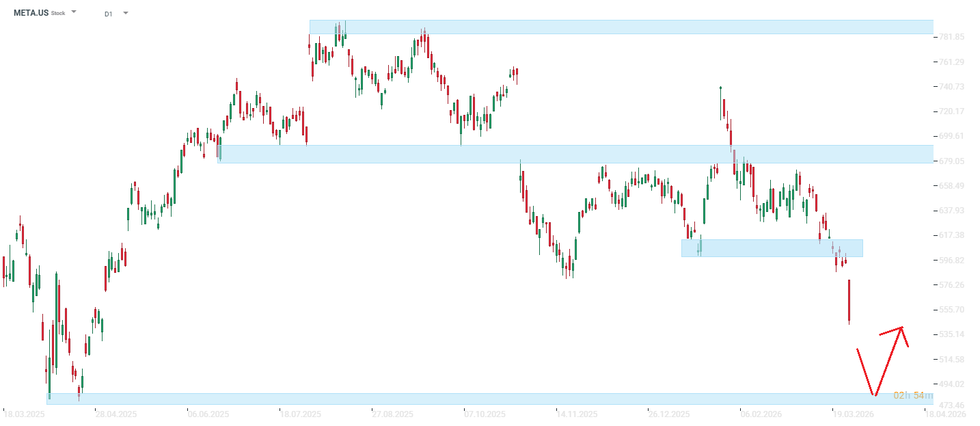Expand the D1 timeframe dropdown arrow
This screenshot has height=426, width=980.
point(125,13)
